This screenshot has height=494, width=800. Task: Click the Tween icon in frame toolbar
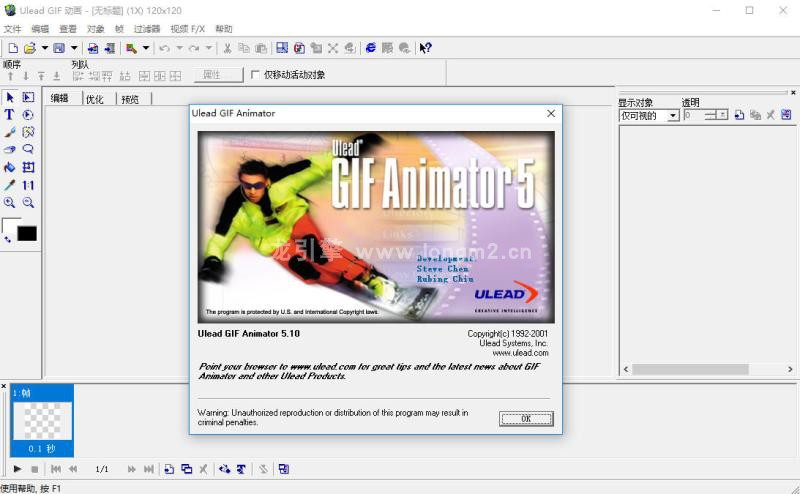[x=224, y=469]
